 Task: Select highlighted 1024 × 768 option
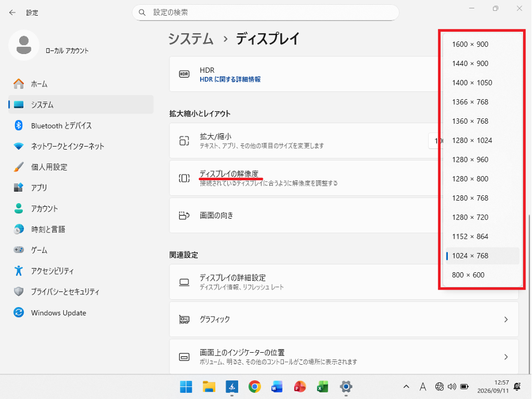(x=482, y=256)
